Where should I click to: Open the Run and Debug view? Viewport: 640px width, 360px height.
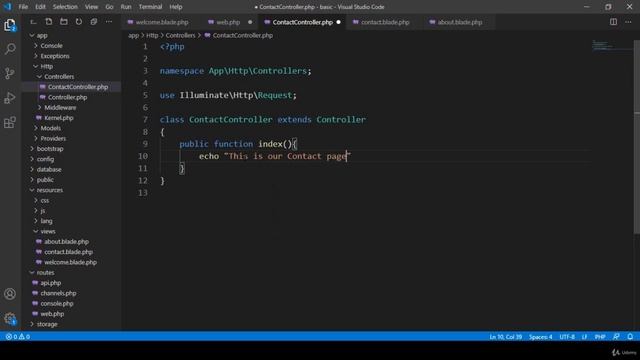coord(10,98)
